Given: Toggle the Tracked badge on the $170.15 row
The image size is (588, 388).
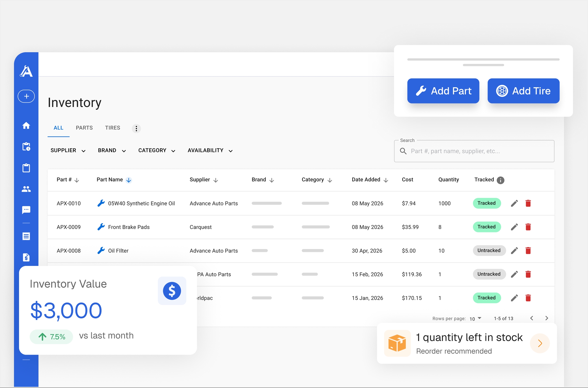Looking at the screenshot, I should tap(487, 298).
